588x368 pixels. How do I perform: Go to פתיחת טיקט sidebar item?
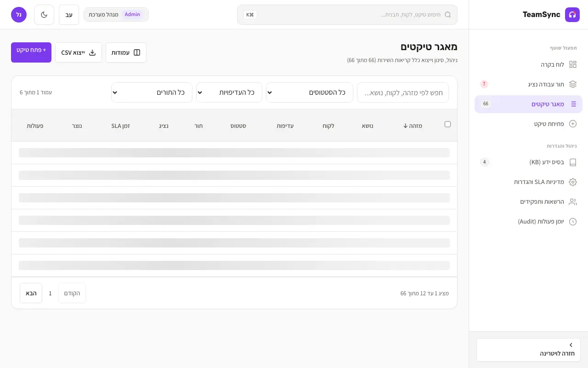(x=528, y=124)
